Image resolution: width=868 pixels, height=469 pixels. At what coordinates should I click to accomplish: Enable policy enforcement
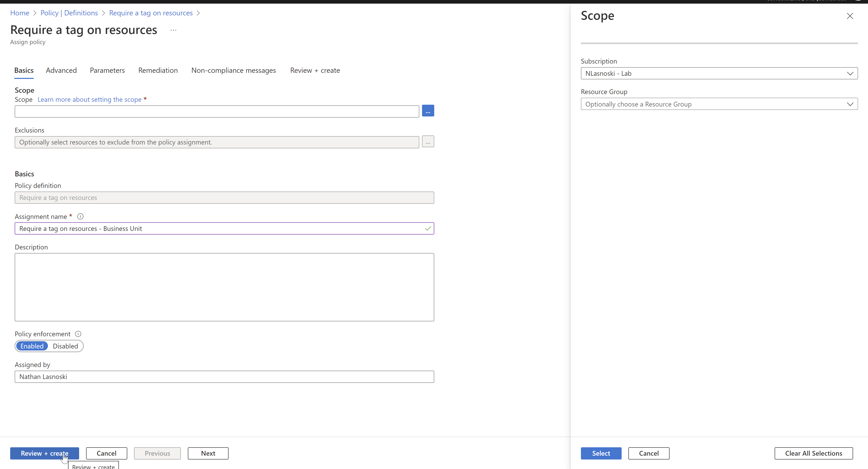[x=32, y=346]
